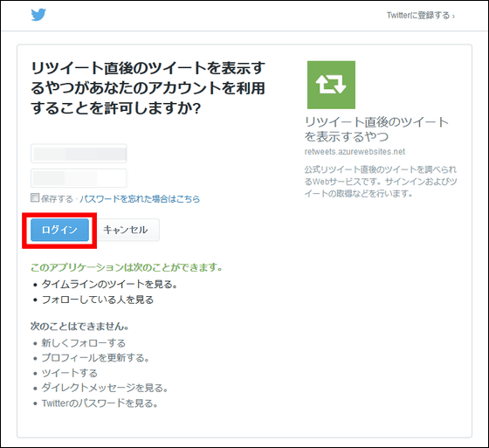Click the authorization question heading
Image resolution: width=489 pixels, height=448 pixels.
tap(148, 88)
